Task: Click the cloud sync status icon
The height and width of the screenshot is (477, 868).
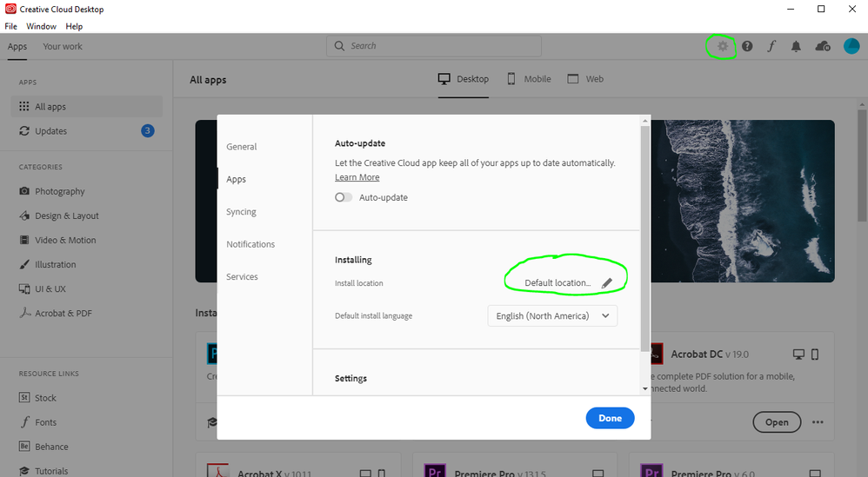Action: [823, 46]
